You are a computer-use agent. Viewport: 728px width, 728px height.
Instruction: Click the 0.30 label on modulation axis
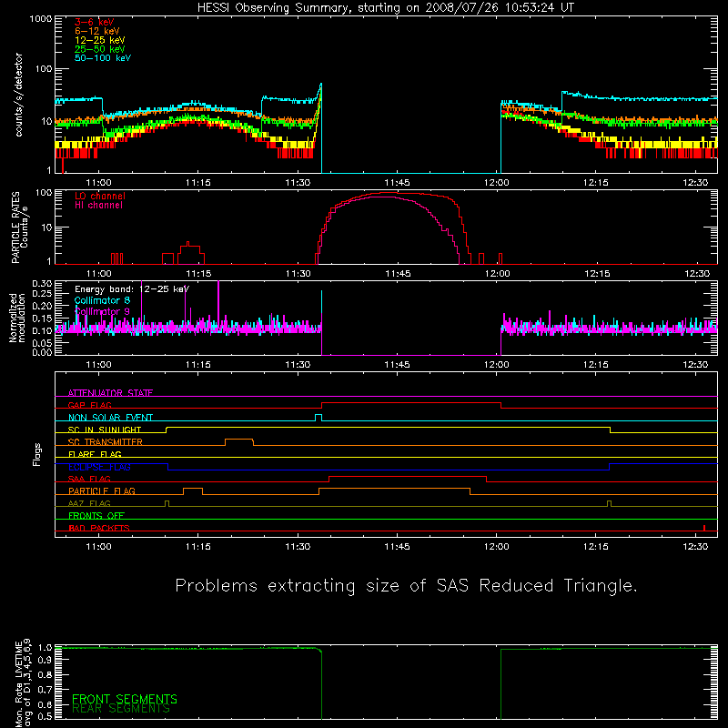pyautogui.click(x=42, y=283)
